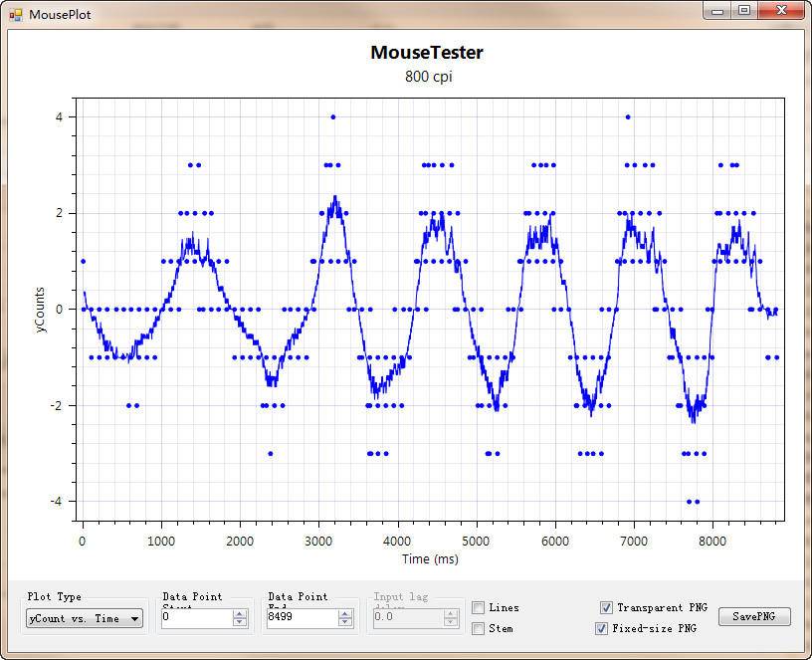Click the SavePNG button

tap(754, 616)
